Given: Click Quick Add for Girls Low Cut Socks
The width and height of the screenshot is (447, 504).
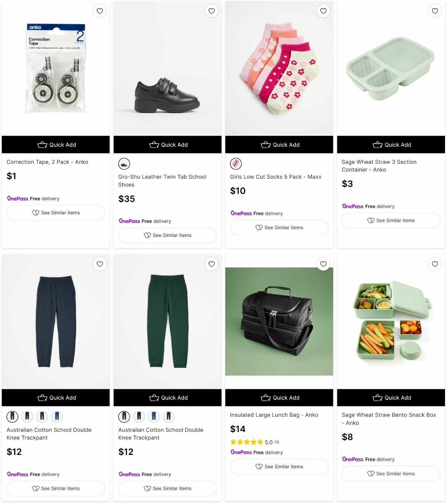Looking at the screenshot, I should 279,145.
